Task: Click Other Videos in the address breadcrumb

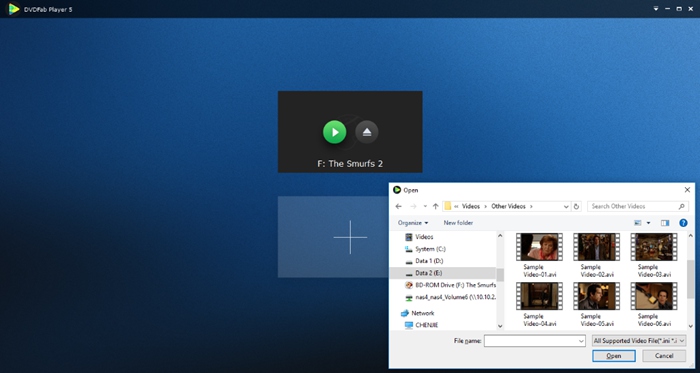Action: (x=508, y=207)
